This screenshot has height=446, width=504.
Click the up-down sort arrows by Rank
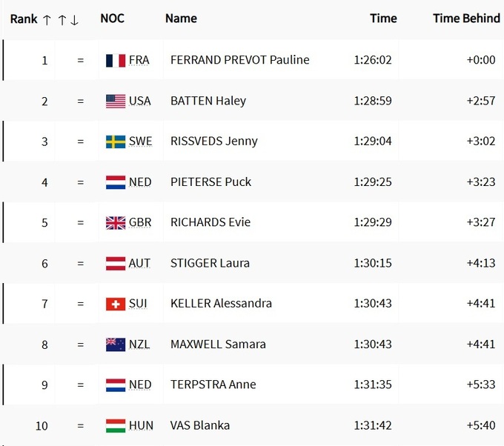(68, 19)
